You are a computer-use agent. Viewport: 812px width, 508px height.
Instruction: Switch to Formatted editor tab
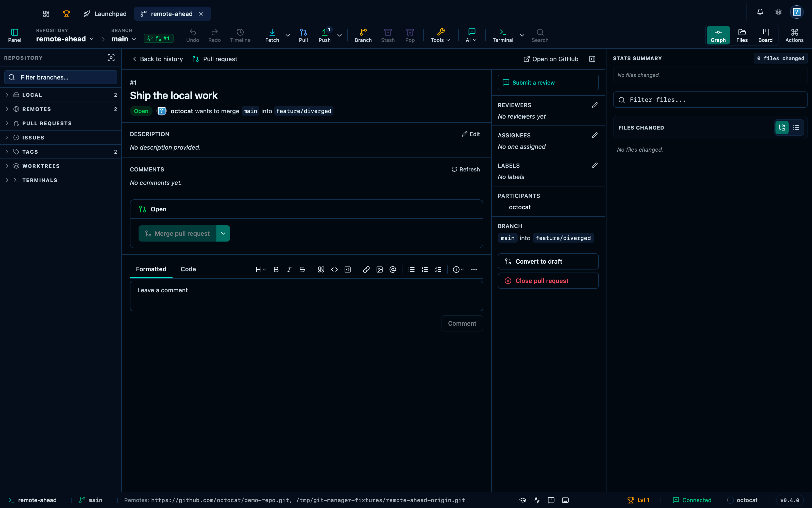(x=151, y=269)
